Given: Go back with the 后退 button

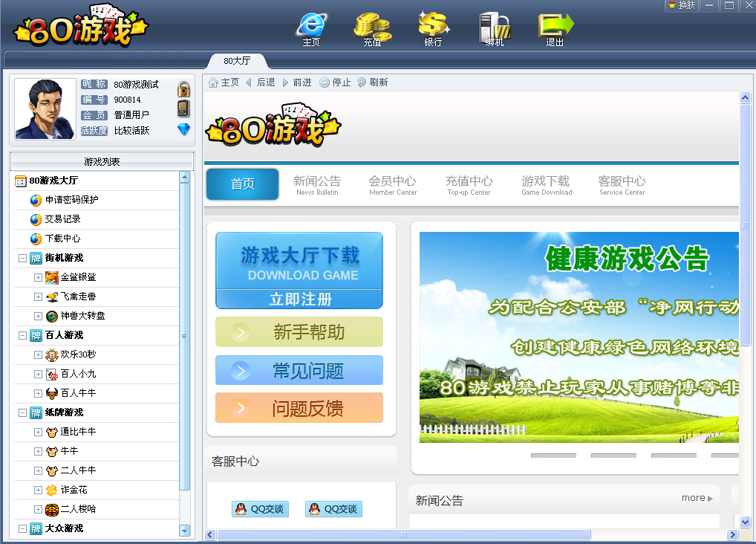Looking at the screenshot, I should [x=261, y=82].
